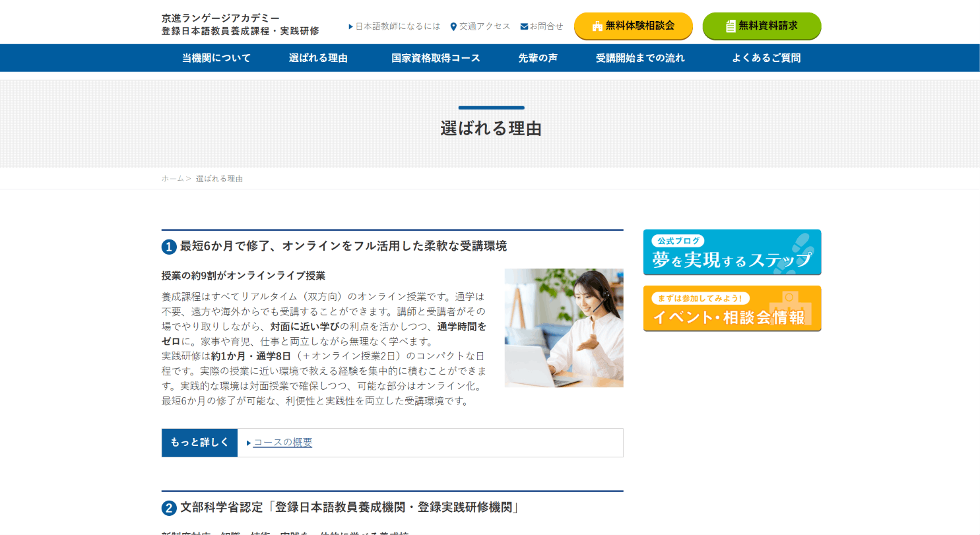The width and height of the screenshot is (980, 535).
Task: Open the イベント・相談会情報 banner
Action: tap(733, 308)
